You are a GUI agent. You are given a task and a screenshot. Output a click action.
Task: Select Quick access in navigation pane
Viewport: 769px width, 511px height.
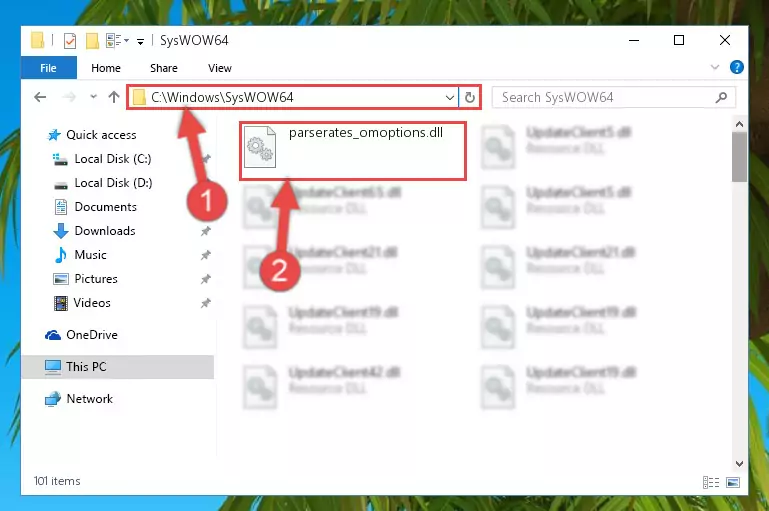101,135
